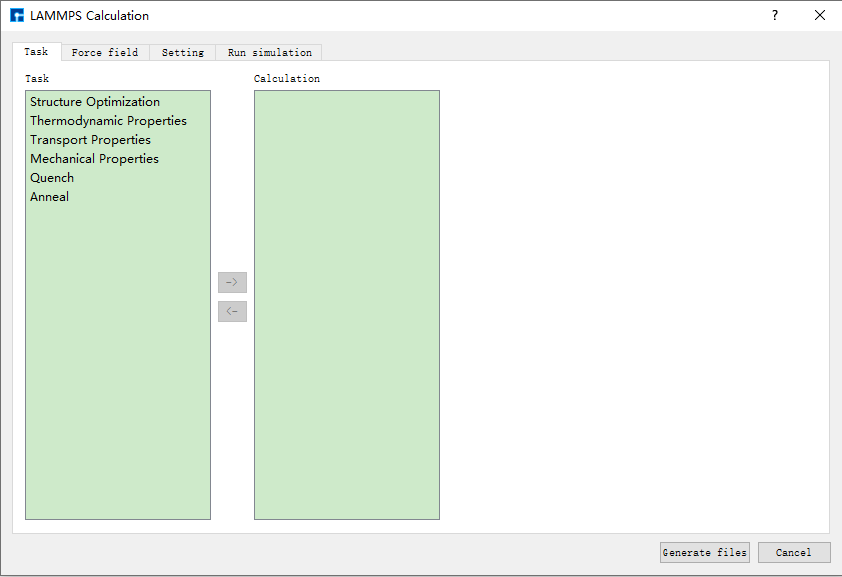
Task: Select the Mechanical Properties task
Action: [94, 159]
